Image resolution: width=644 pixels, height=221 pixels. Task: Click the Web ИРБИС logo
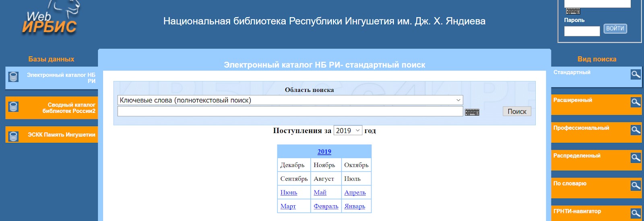pos(50,20)
